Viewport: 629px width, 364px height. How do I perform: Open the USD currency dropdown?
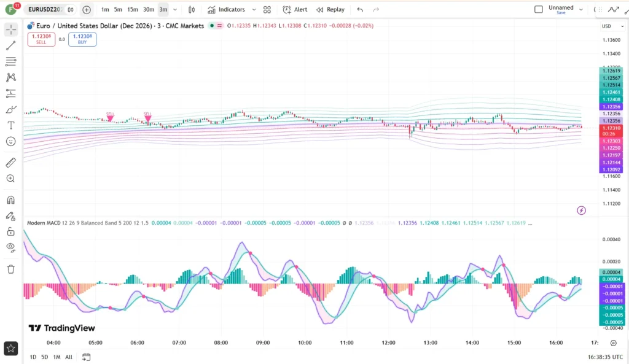pos(612,26)
